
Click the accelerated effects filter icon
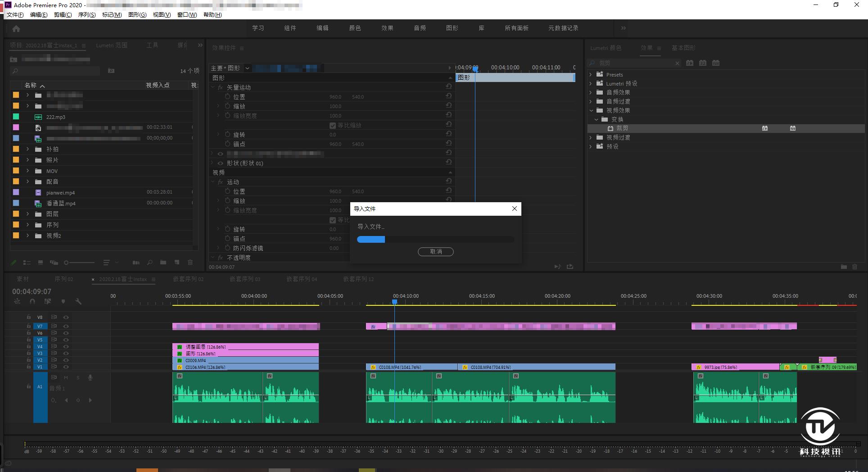coord(689,63)
